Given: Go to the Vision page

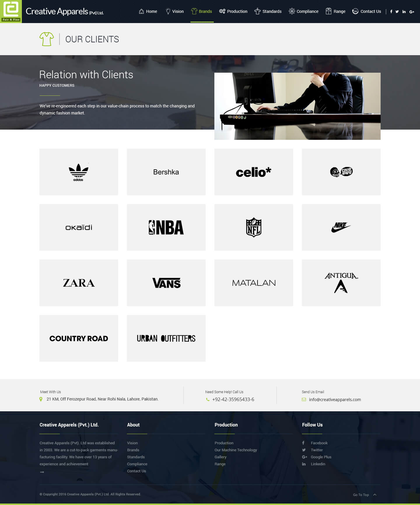Looking at the screenshot, I should 174,11.
